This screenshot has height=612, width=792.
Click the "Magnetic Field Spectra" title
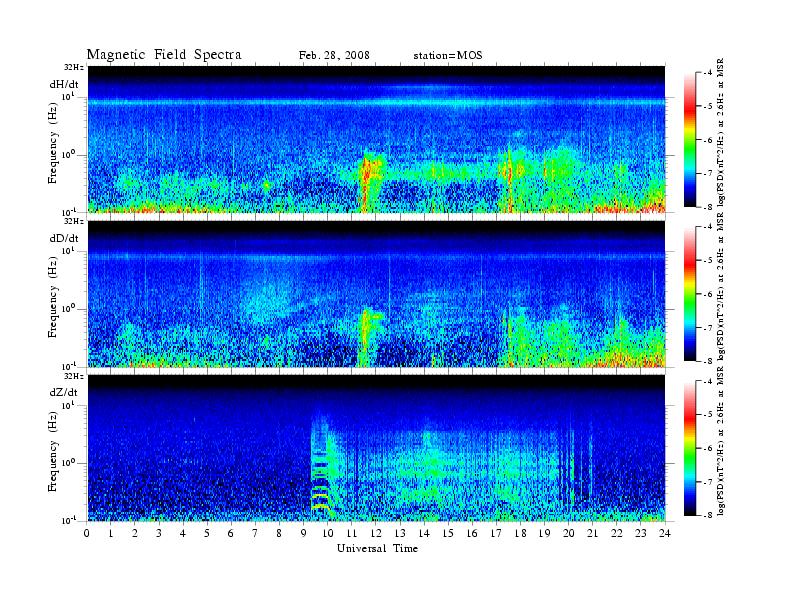[164, 55]
